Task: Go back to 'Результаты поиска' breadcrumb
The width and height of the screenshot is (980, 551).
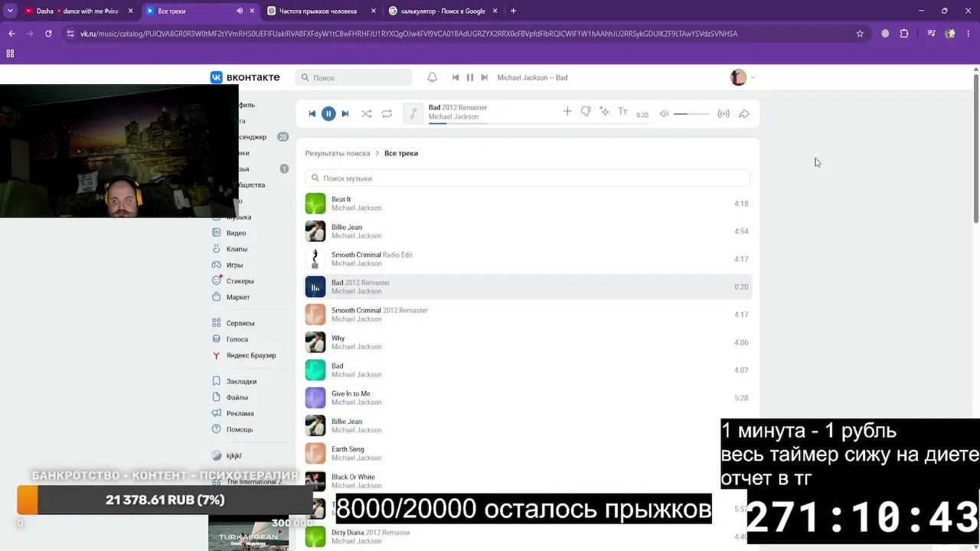Action: [338, 153]
